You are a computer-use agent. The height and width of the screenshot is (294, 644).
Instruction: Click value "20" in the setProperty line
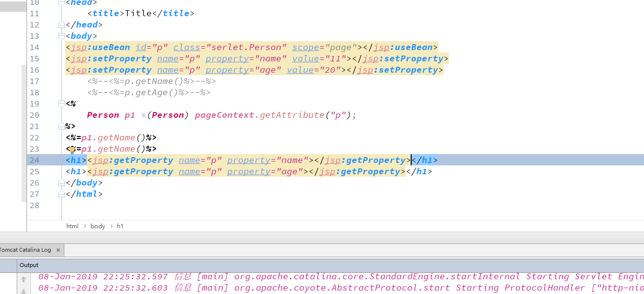(331, 70)
